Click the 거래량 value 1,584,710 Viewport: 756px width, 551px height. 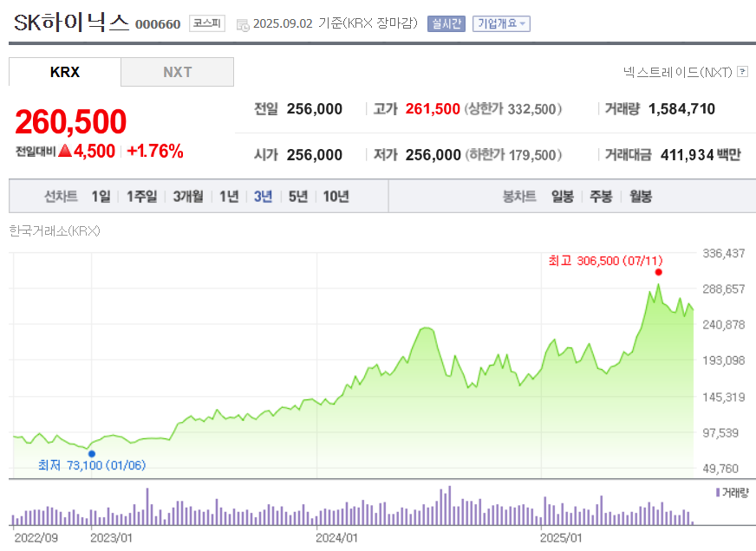(681, 109)
